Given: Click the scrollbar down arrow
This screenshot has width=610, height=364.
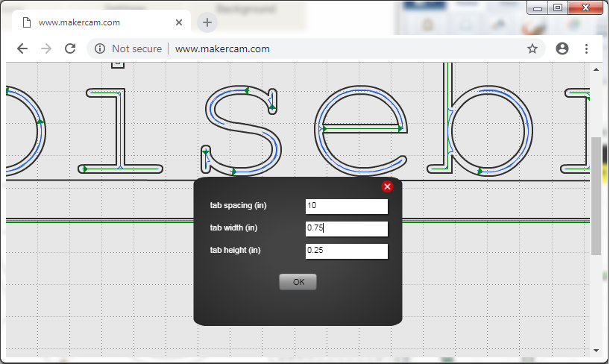Looking at the screenshot, I should [596, 350].
